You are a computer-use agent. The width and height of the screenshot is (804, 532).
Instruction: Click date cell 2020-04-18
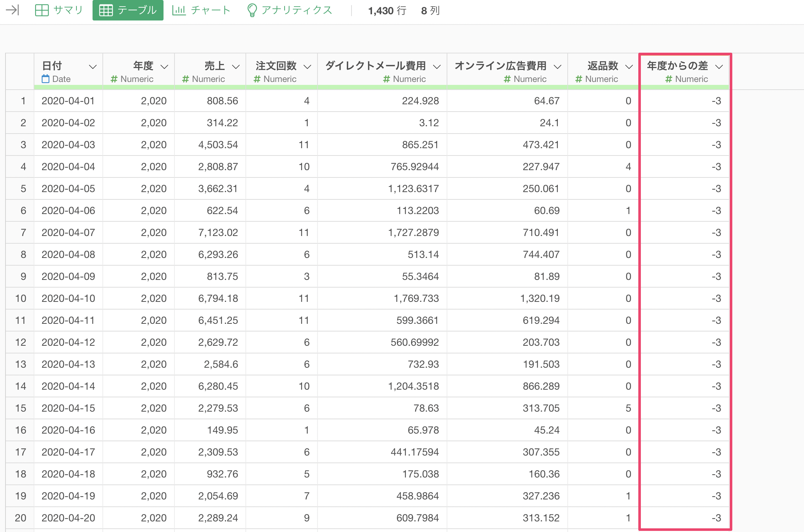[x=68, y=474]
